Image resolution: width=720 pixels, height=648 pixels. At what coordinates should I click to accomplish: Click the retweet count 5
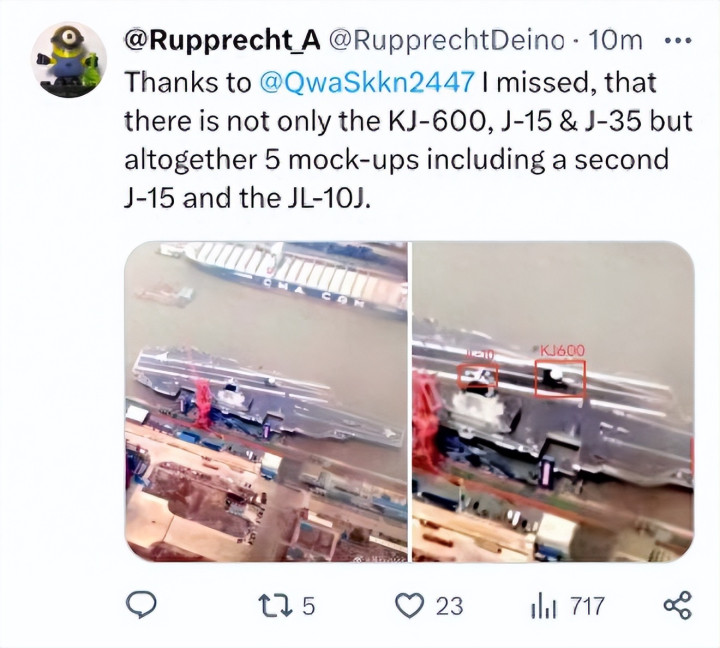coord(309,606)
